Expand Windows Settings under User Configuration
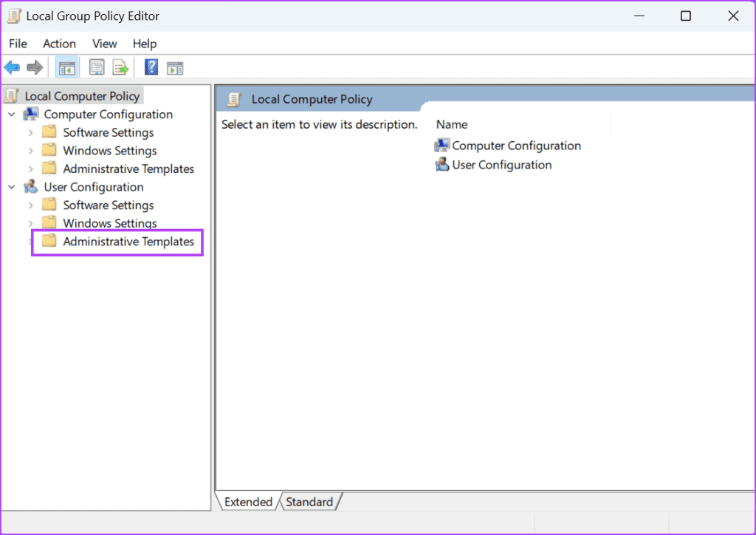Screen dimensions: 756x535 click(31, 223)
